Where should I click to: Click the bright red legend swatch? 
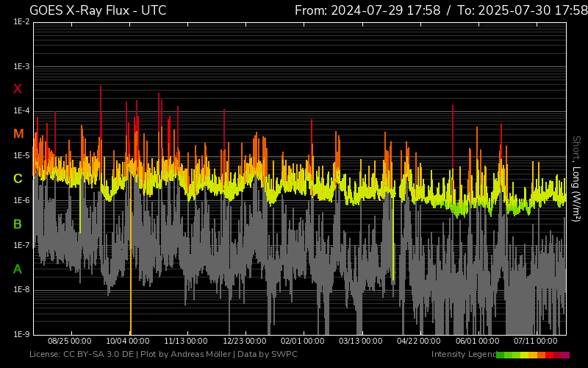549,355
